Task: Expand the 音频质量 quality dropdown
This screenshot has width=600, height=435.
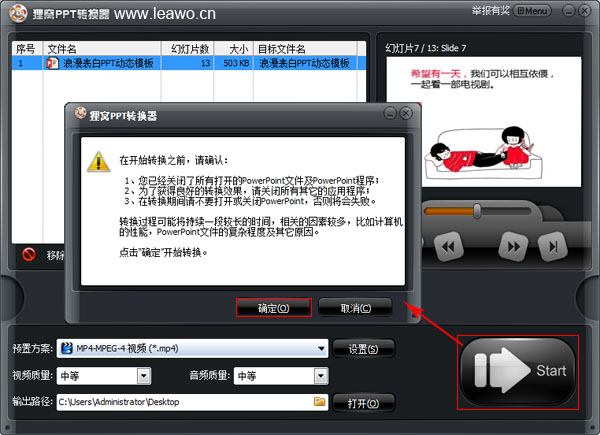Action: [321, 376]
